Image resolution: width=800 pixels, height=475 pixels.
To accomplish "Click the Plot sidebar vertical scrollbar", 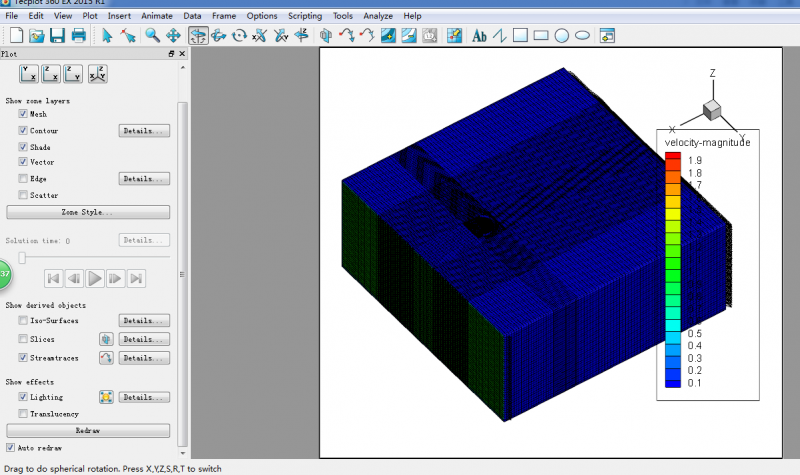I will click(x=183, y=274).
